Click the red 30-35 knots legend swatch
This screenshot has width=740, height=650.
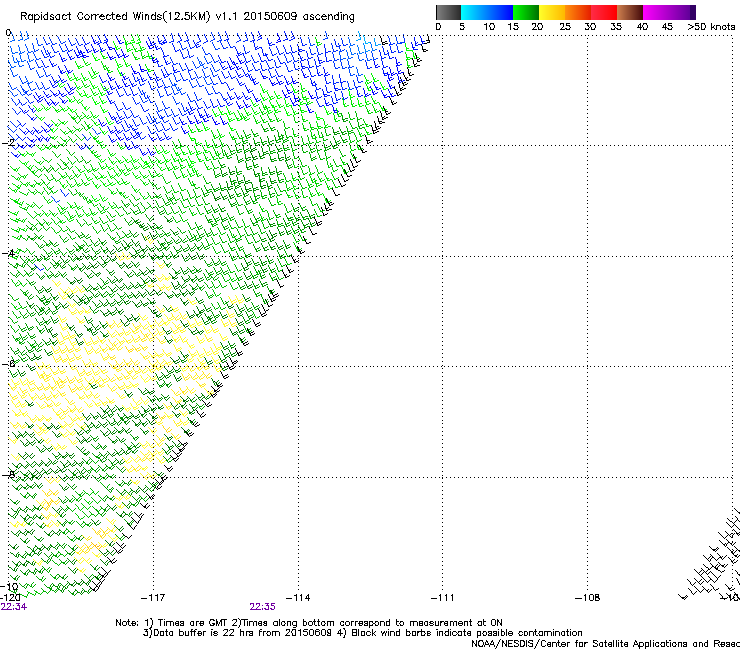pyautogui.click(x=604, y=12)
